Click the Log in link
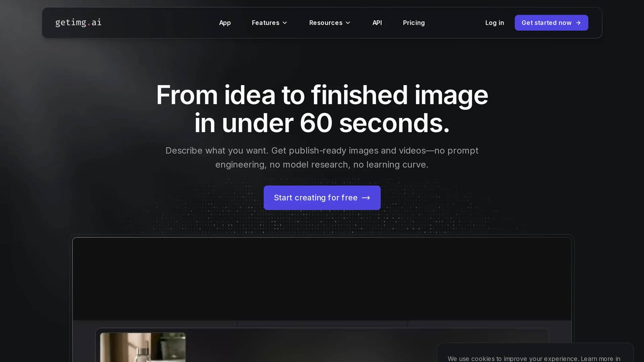The width and height of the screenshot is (644, 362). tap(494, 23)
